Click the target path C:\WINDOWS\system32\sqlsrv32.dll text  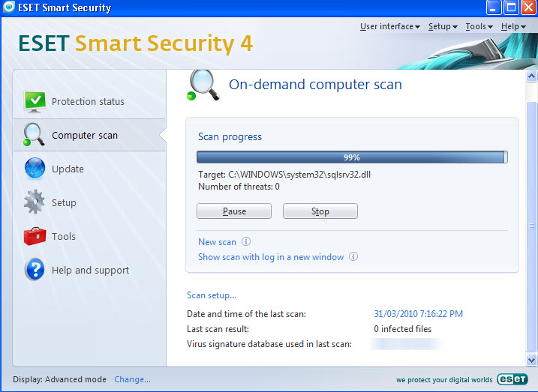[x=299, y=175]
